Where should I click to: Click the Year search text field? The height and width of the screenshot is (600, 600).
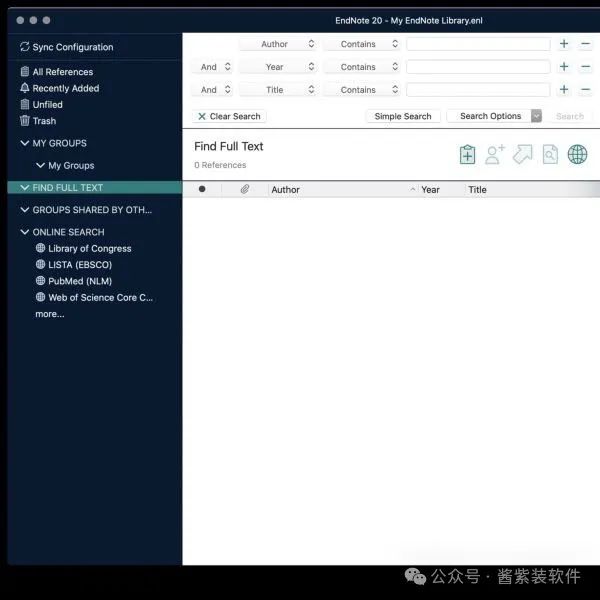478,67
